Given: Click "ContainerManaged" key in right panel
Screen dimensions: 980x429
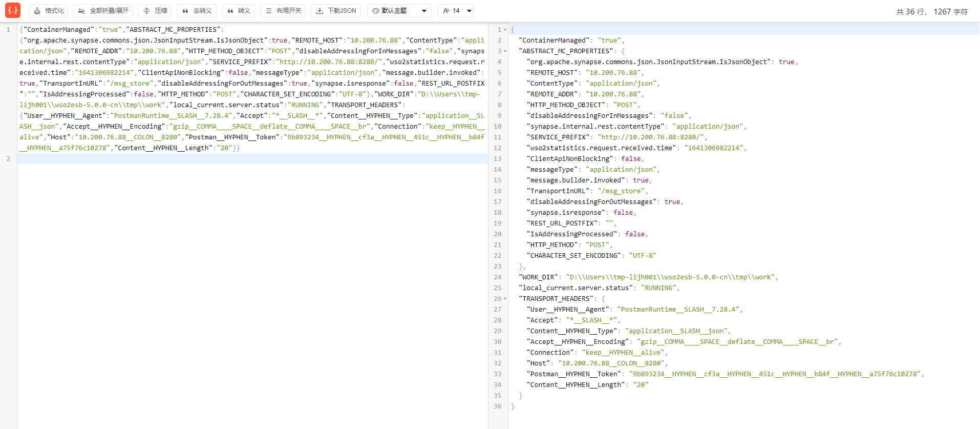Looking at the screenshot, I should [x=554, y=40].
